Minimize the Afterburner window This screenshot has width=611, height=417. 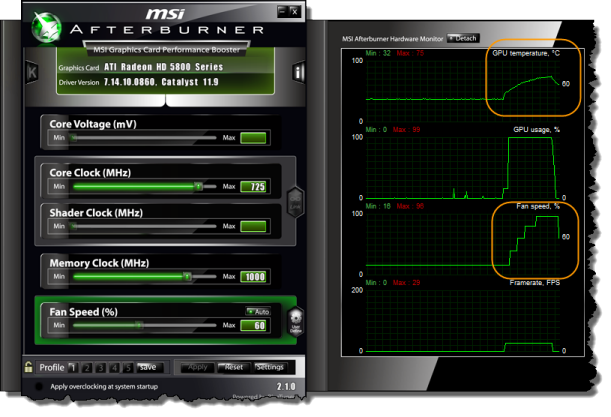pyautogui.click(x=282, y=12)
